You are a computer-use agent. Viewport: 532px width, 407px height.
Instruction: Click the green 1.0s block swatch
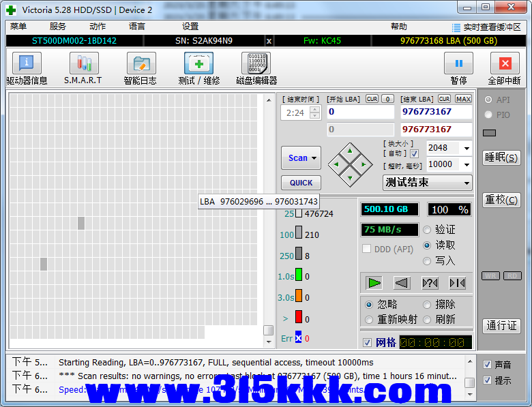click(x=299, y=274)
